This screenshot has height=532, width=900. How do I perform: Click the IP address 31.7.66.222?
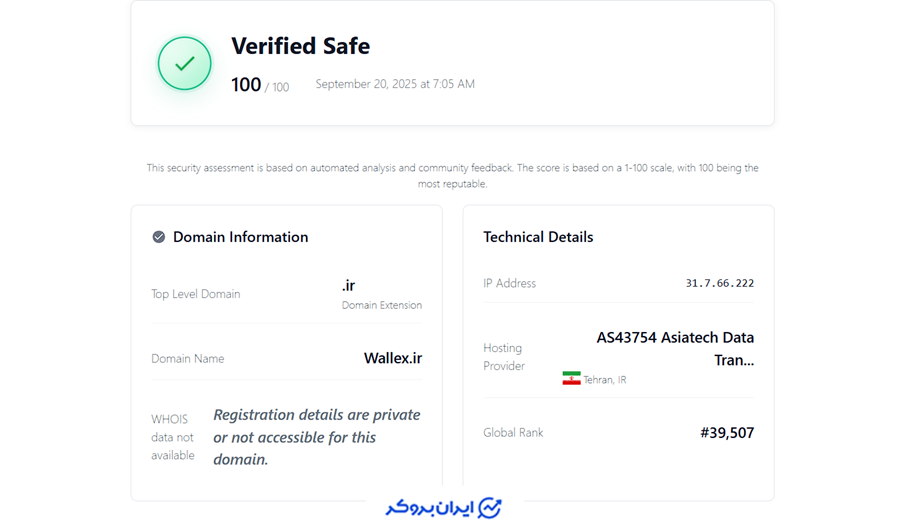[719, 283]
